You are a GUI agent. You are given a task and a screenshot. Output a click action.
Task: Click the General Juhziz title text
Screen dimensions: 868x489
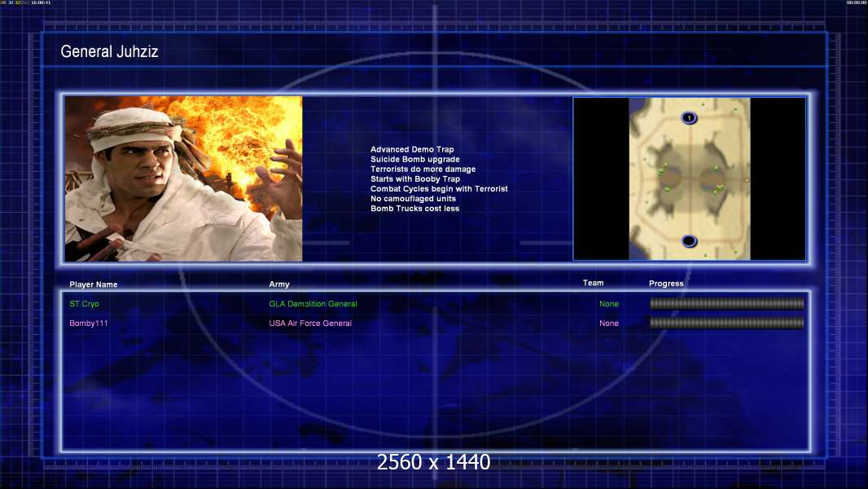click(109, 52)
